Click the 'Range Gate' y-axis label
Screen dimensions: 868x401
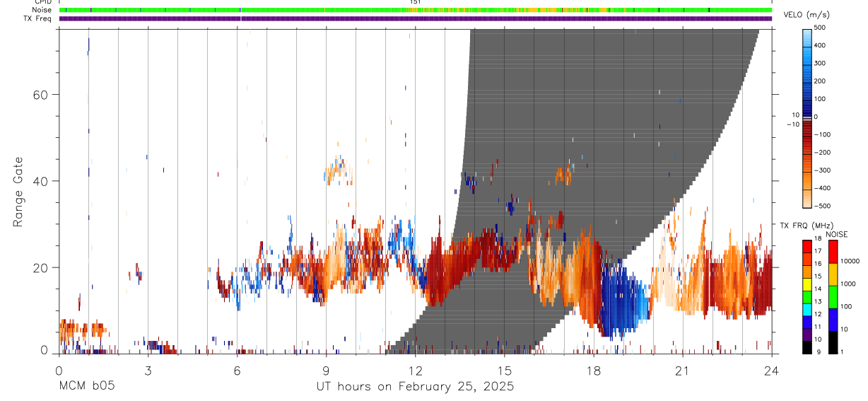[20, 192]
